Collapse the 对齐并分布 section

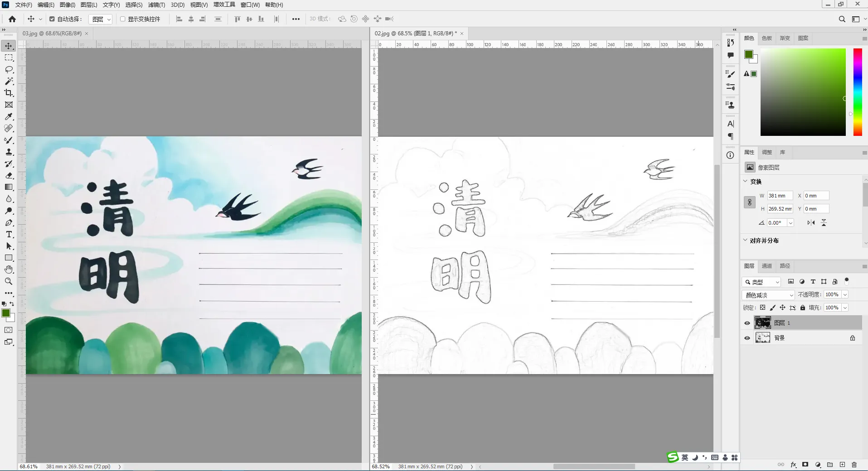pos(745,240)
